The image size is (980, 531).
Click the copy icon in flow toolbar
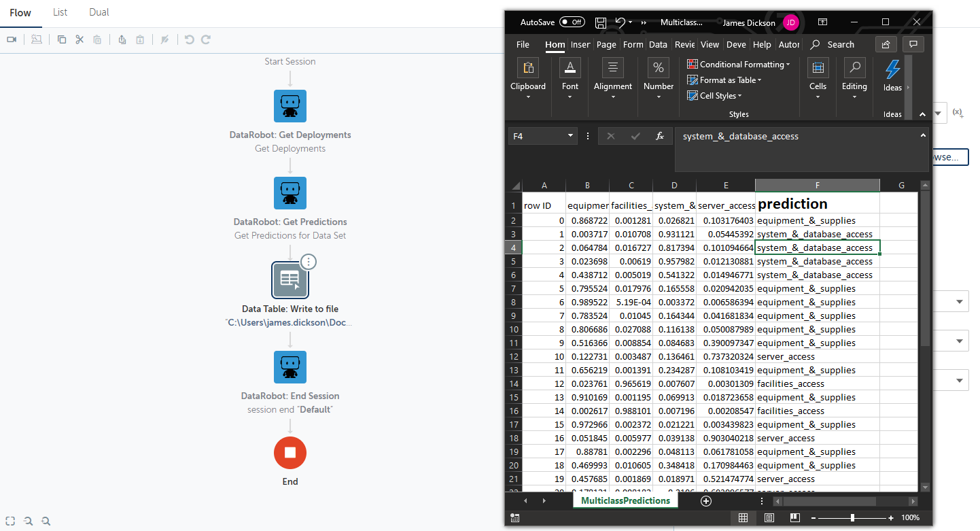coord(62,39)
